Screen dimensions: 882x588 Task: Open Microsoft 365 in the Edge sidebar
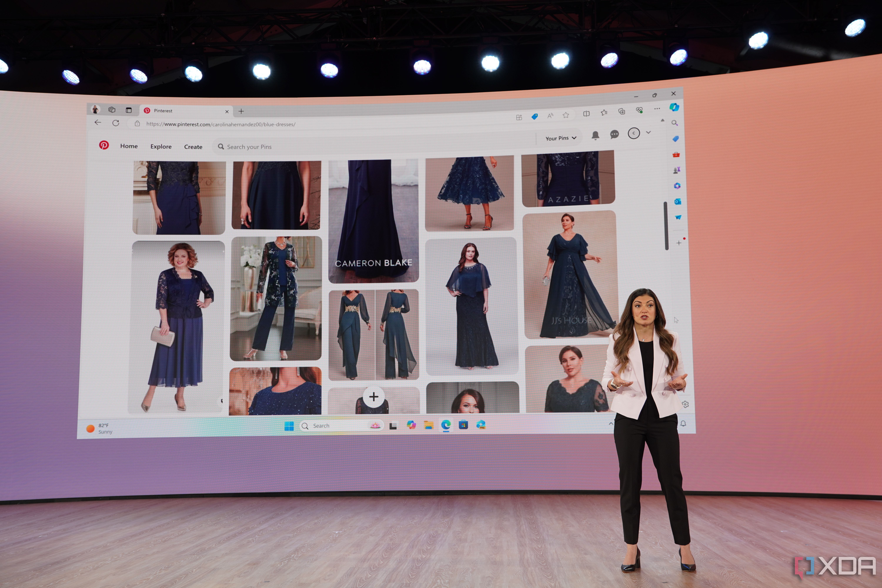677,186
